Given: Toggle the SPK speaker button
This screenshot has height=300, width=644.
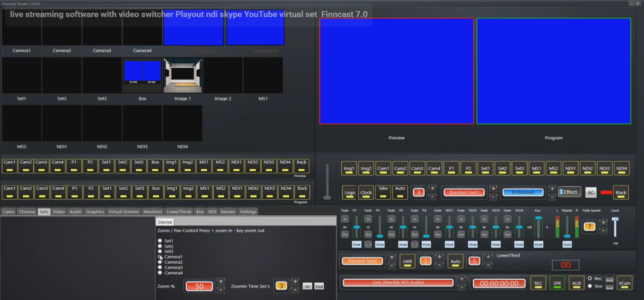Looking at the screenshot, I should coord(557,283).
